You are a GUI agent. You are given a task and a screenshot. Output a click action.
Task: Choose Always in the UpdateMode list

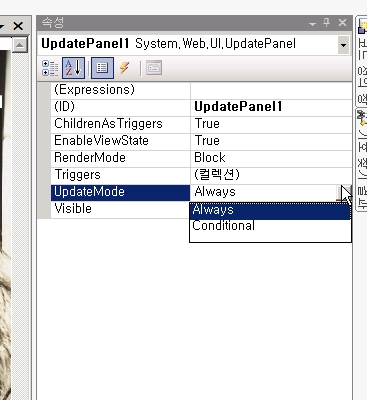(270, 210)
